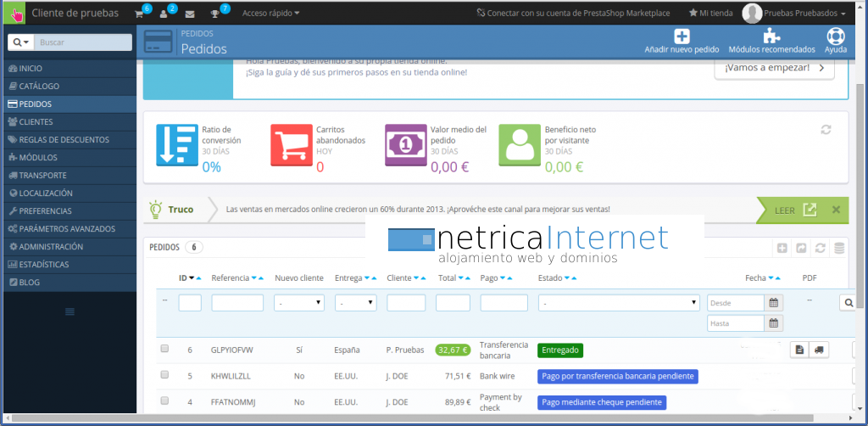868x426 pixels.
Task: Open the Ayuda lifebuoy icon
Action: (x=835, y=36)
